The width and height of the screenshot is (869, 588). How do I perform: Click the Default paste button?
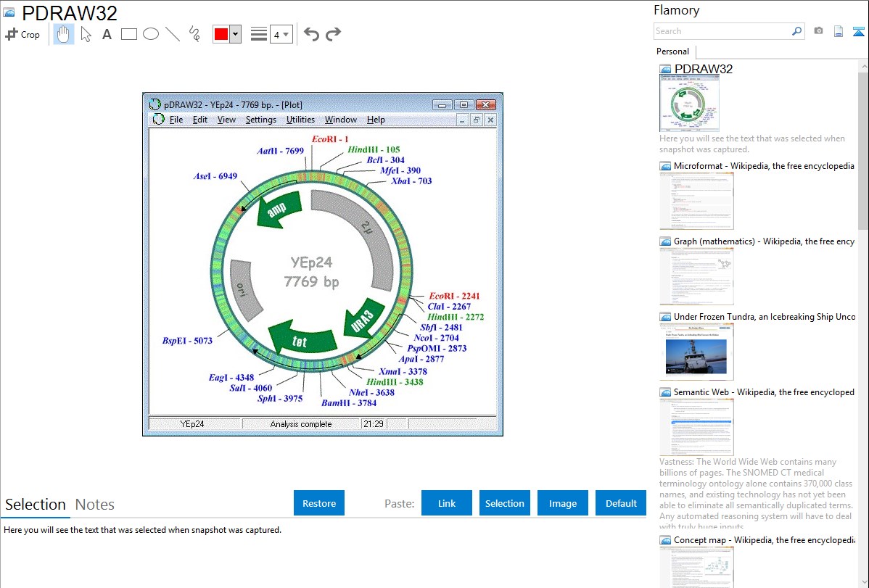tap(621, 503)
